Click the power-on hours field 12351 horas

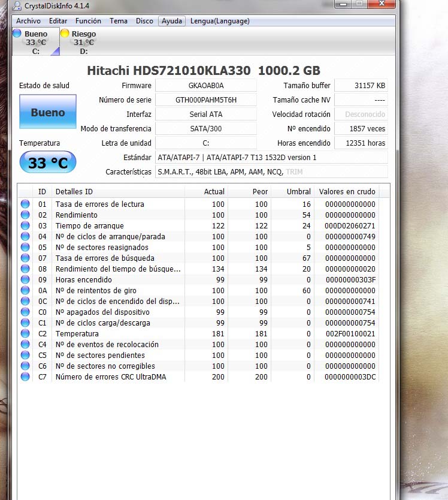(x=361, y=143)
